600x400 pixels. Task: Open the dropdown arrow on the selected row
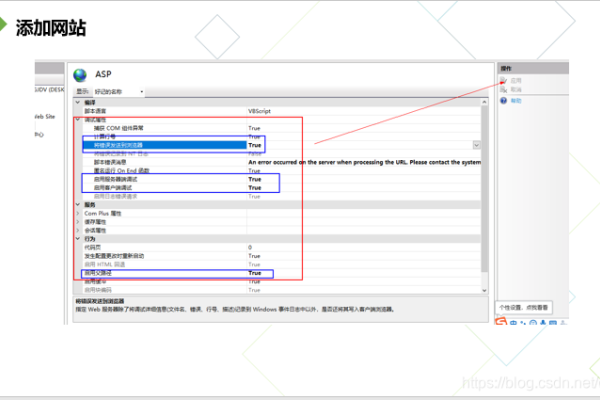pyautogui.click(x=476, y=145)
